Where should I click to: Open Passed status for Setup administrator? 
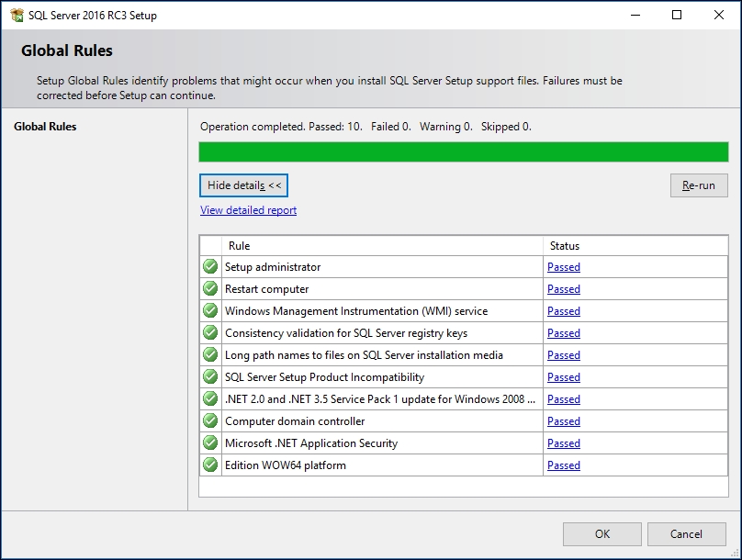(x=564, y=267)
